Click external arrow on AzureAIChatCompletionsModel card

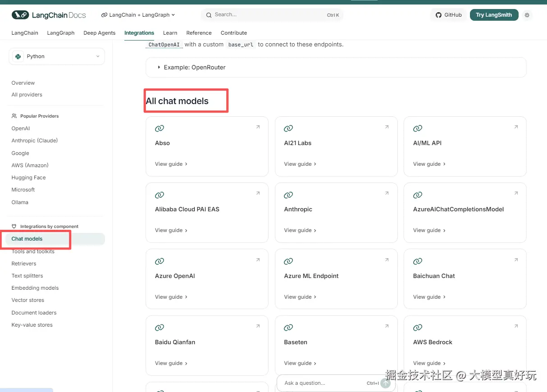point(516,193)
